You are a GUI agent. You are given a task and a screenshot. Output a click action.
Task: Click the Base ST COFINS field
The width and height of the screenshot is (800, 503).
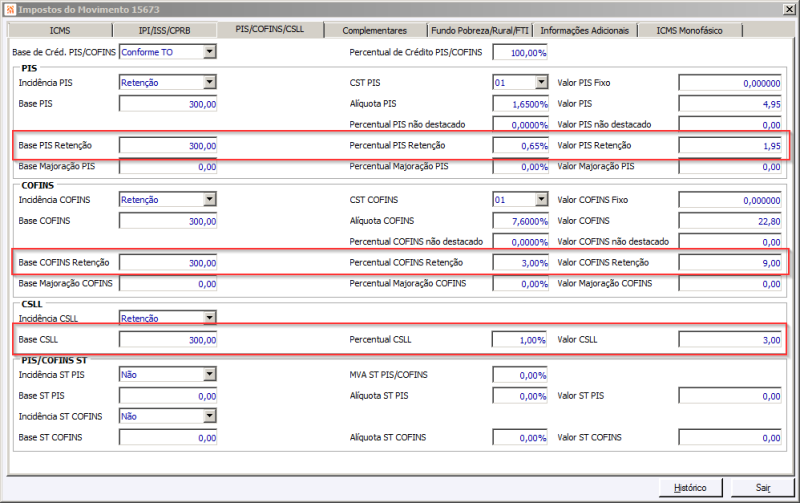click(x=168, y=438)
